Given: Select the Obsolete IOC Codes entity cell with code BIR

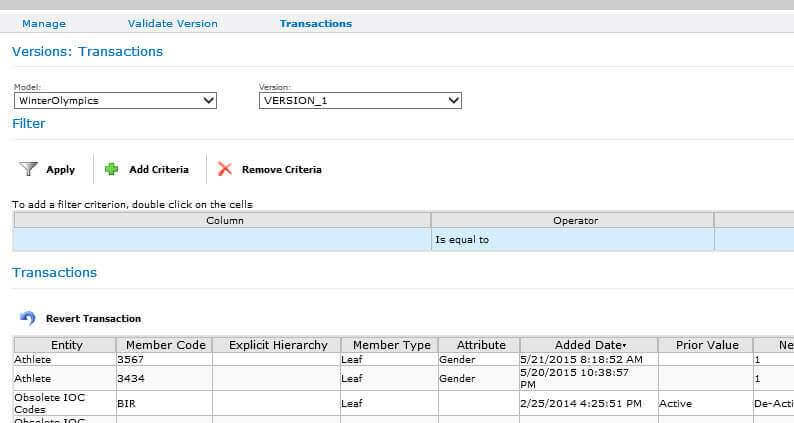Looking at the screenshot, I should pyautogui.click(x=65, y=403).
